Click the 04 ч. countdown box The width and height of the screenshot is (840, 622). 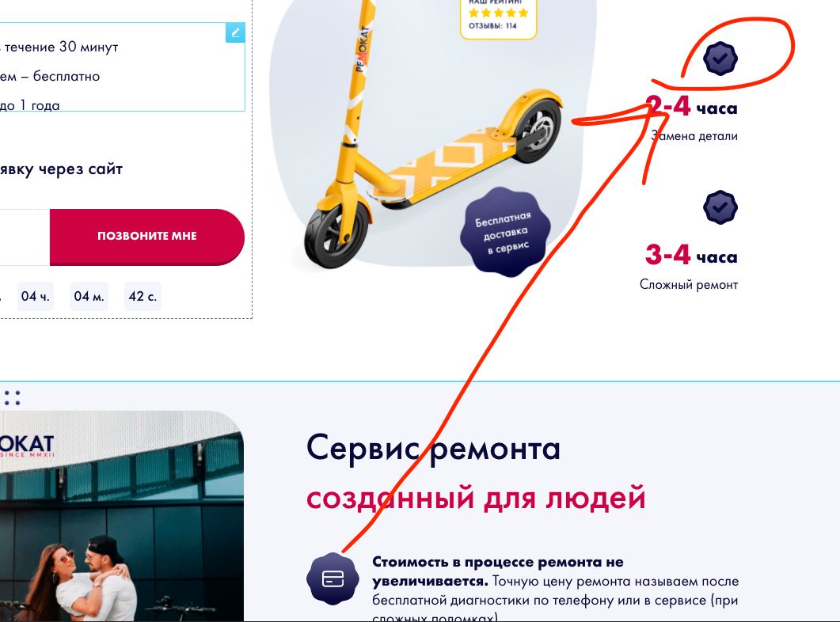pos(36,296)
